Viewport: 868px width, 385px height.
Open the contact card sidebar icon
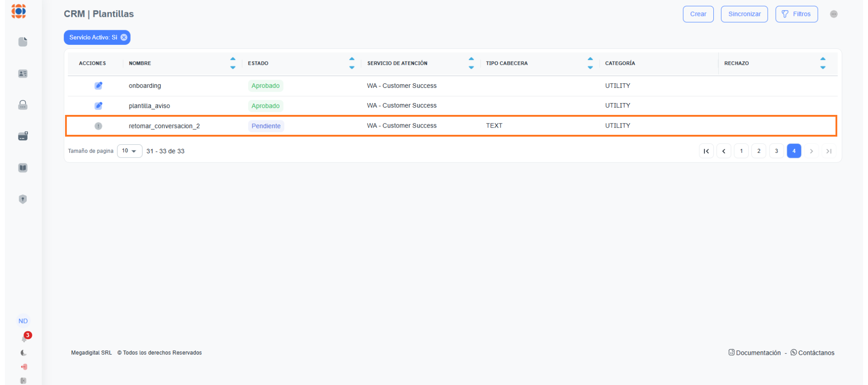23,74
